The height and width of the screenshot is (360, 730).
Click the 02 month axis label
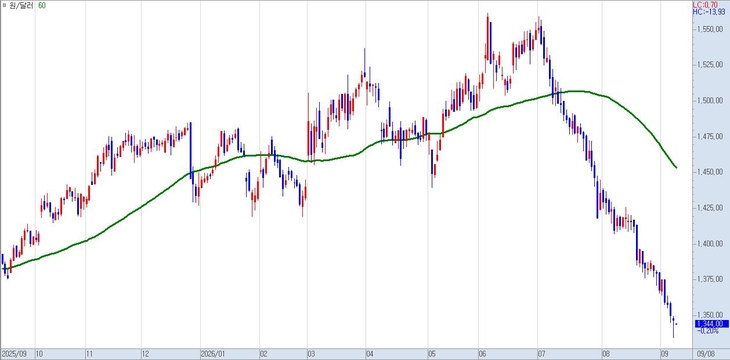[x=263, y=353]
